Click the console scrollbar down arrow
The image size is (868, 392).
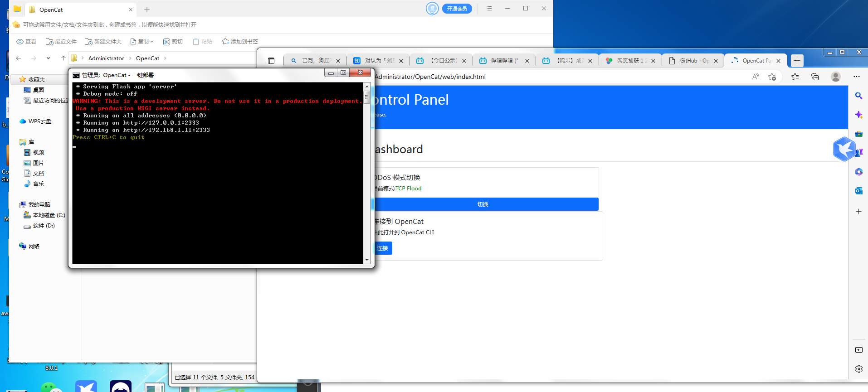coord(366,260)
